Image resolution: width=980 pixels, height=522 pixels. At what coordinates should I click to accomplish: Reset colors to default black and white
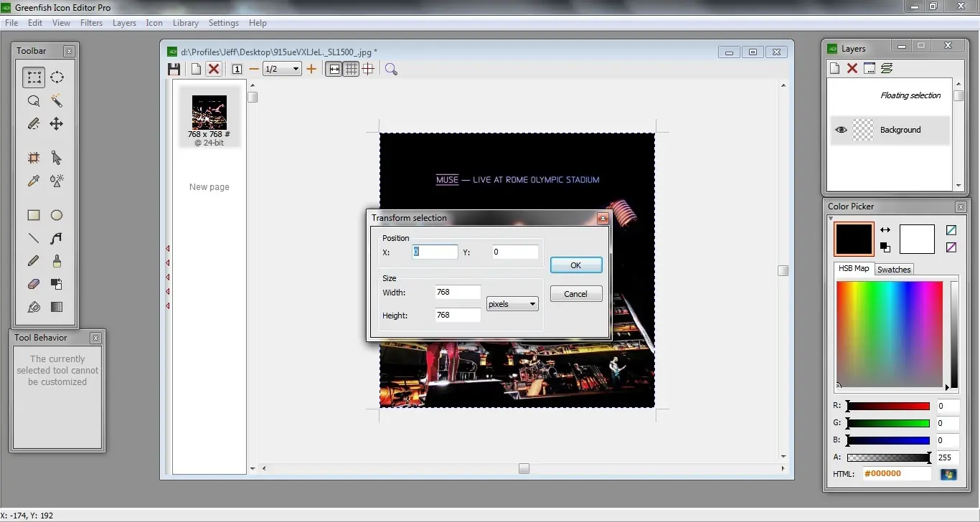tap(885, 247)
